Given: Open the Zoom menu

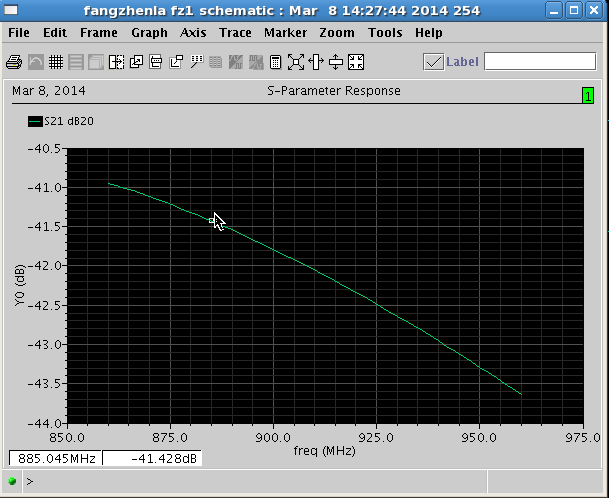Looking at the screenshot, I should [x=337, y=33].
